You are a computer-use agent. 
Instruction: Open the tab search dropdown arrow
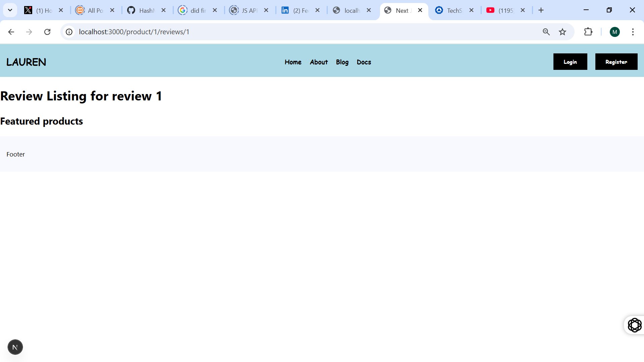click(10, 10)
